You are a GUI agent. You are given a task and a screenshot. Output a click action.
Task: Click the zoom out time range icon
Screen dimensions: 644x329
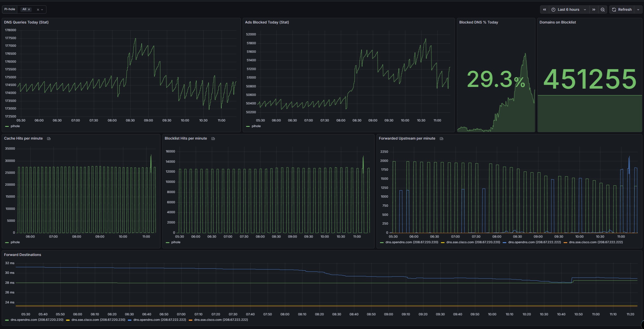[x=603, y=10]
